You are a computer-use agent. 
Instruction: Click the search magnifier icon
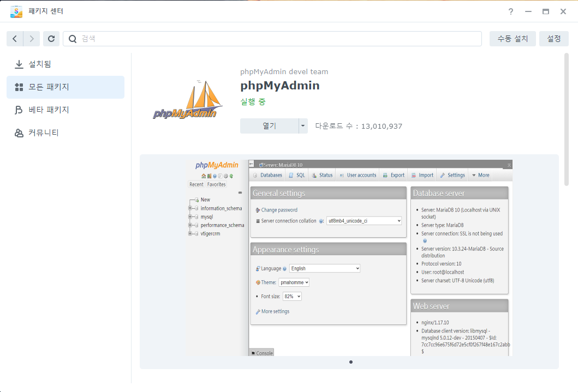[x=73, y=39]
